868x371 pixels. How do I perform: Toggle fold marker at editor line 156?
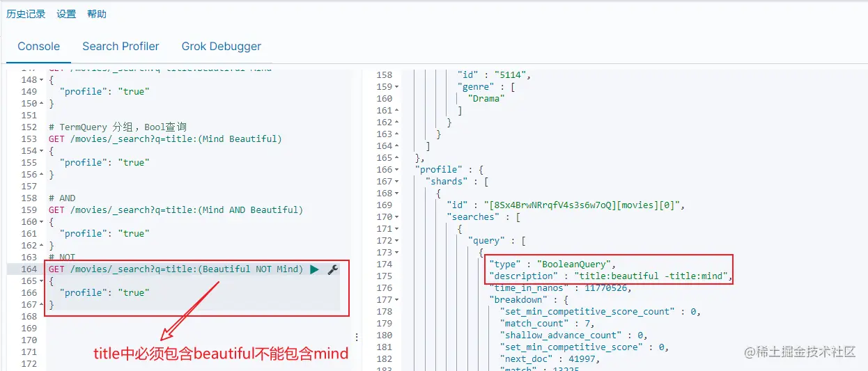(x=42, y=175)
